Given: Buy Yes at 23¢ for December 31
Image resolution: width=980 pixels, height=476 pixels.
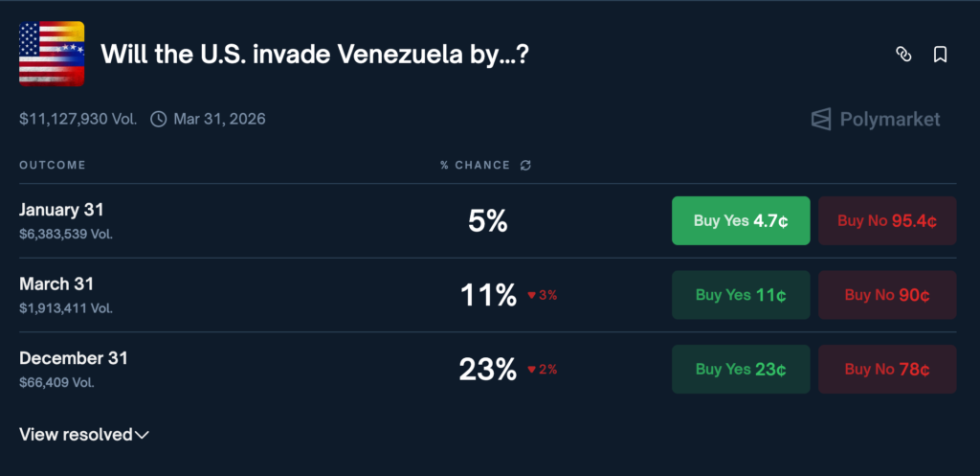Looking at the screenshot, I should click(741, 369).
